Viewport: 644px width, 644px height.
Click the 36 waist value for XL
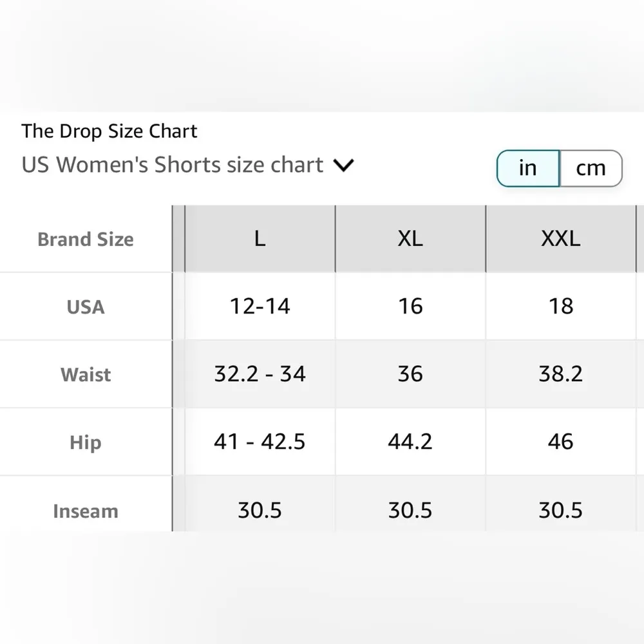(410, 374)
